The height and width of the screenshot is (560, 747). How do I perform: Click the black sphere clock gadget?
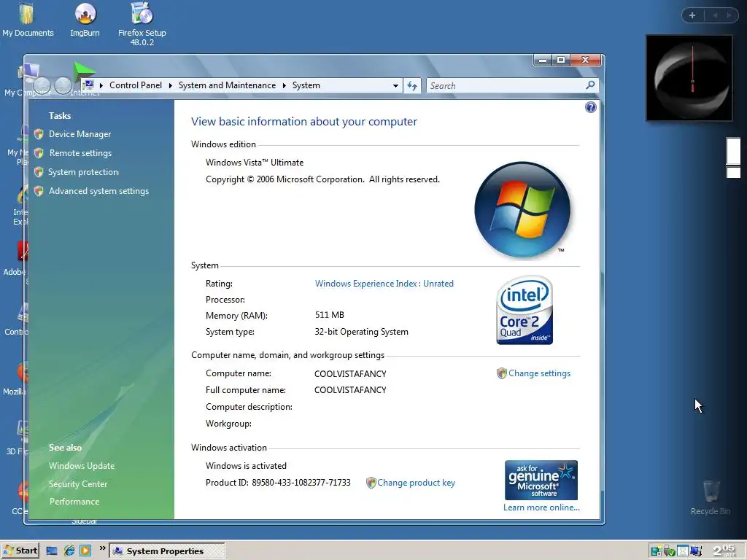(x=689, y=77)
